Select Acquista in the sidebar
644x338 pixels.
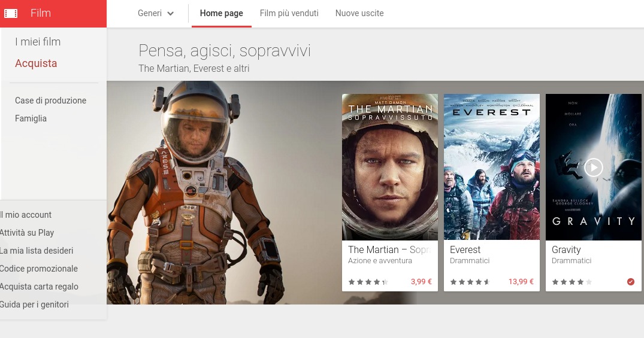pos(36,63)
